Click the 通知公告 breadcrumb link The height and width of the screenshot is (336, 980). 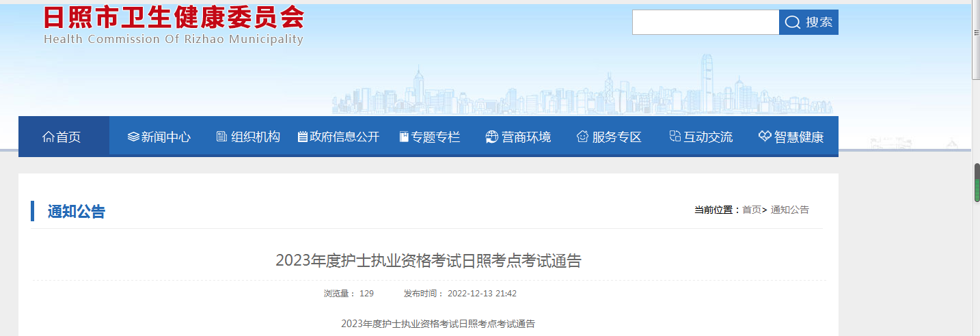pos(790,210)
